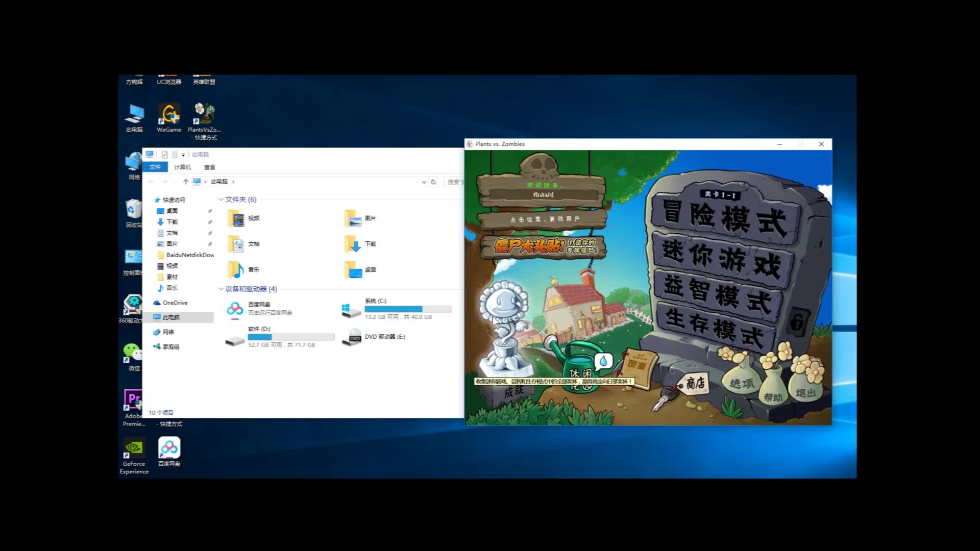Click the Explorer back arrow
This screenshot has width=980, height=551.
point(151,182)
